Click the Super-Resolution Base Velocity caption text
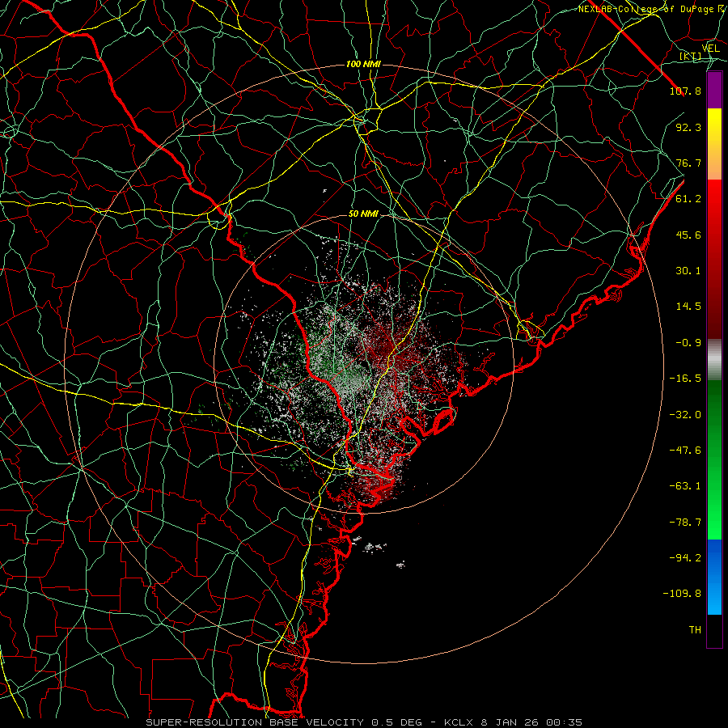The image size is (728, 728). point(364,722)
